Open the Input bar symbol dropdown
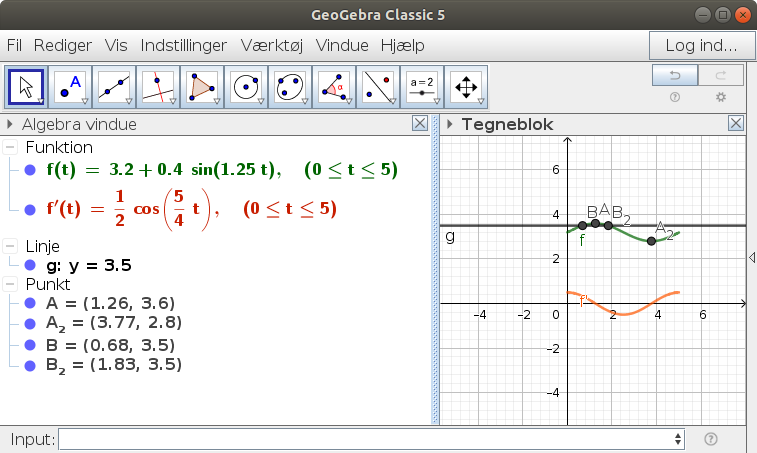The height and width of the screenshot is (453, 757). point(678,439)
